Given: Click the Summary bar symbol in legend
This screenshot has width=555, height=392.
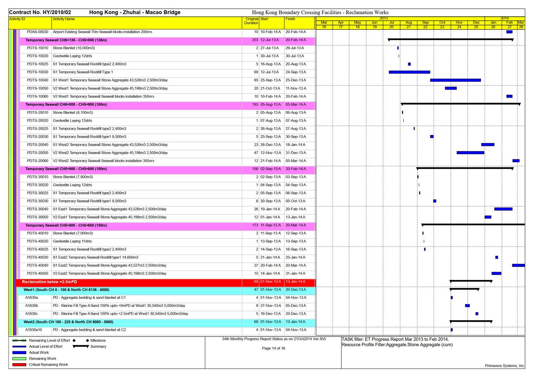Looking at the screenshot, I should pyautogui.click(x=81, y=347).
